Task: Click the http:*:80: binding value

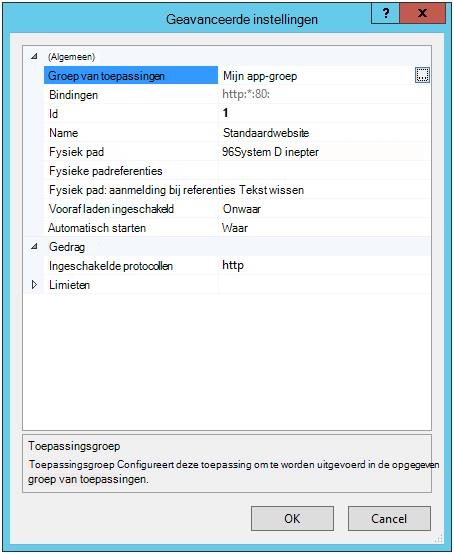Action: click(246, 94)
